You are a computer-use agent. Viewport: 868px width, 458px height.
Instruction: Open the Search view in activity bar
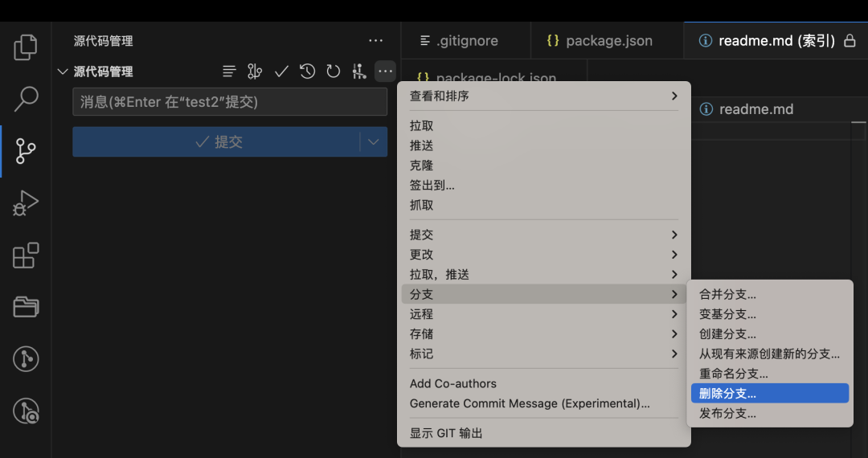[26, 99]
